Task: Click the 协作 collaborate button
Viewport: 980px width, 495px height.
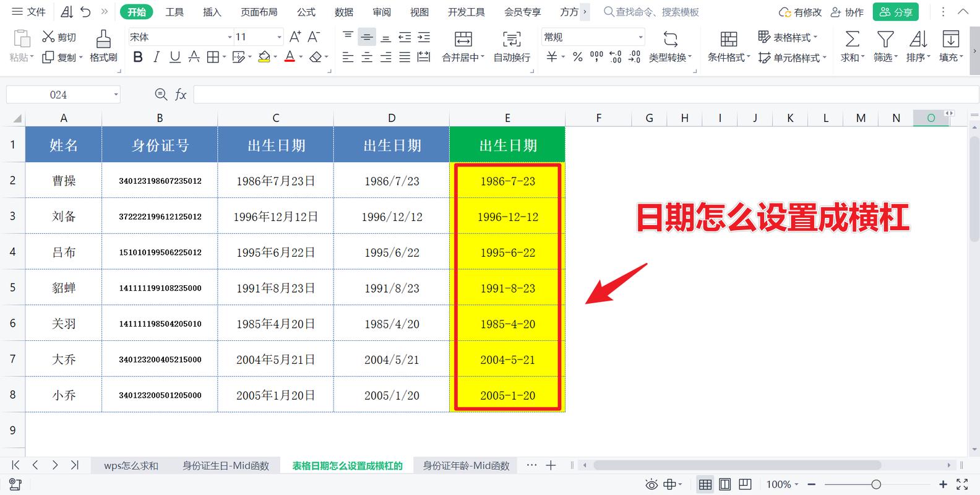Action: click(848, 12)
